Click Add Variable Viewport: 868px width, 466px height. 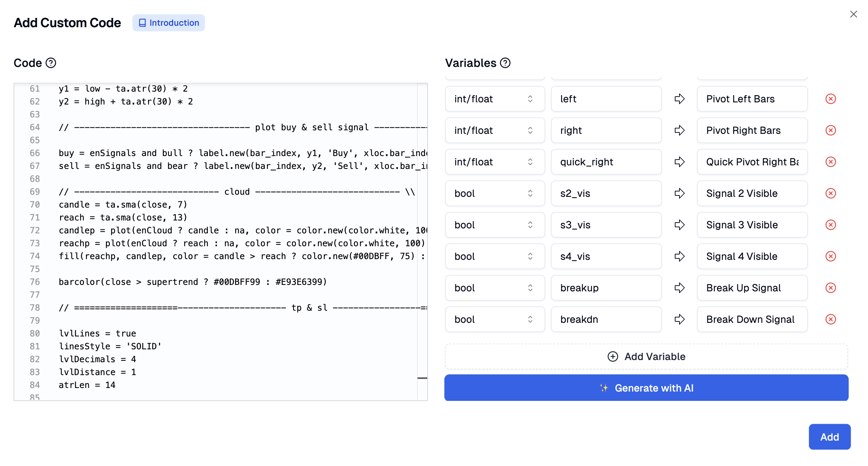pos(646,356)
